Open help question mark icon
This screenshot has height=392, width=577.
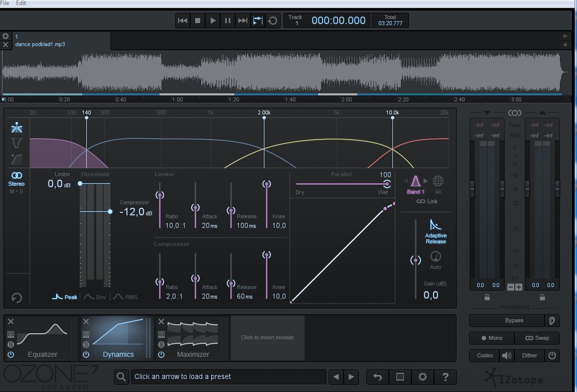[445, 377]
